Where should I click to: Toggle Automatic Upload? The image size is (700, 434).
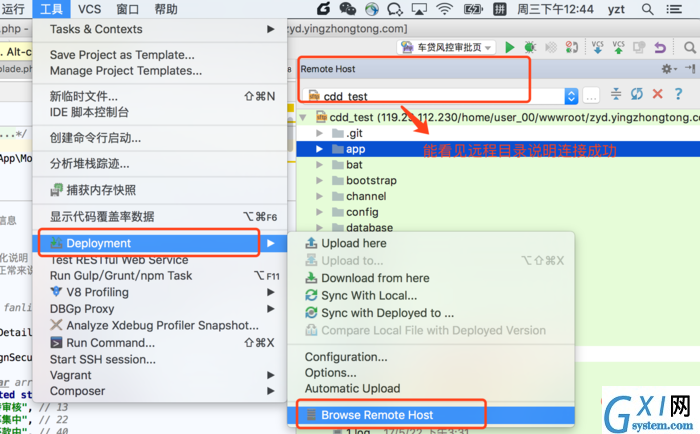pyautogui.click(x=431, y=388)
